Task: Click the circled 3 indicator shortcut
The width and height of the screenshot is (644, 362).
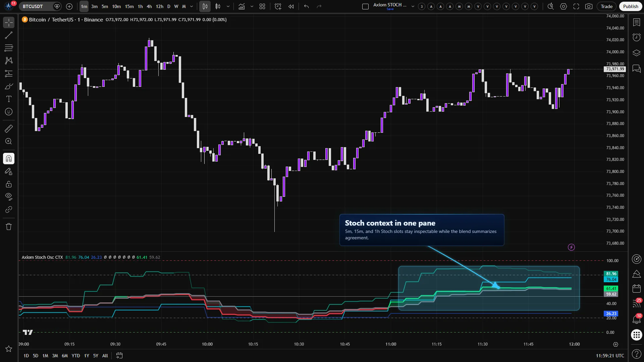Action: [x=422, y=6]
